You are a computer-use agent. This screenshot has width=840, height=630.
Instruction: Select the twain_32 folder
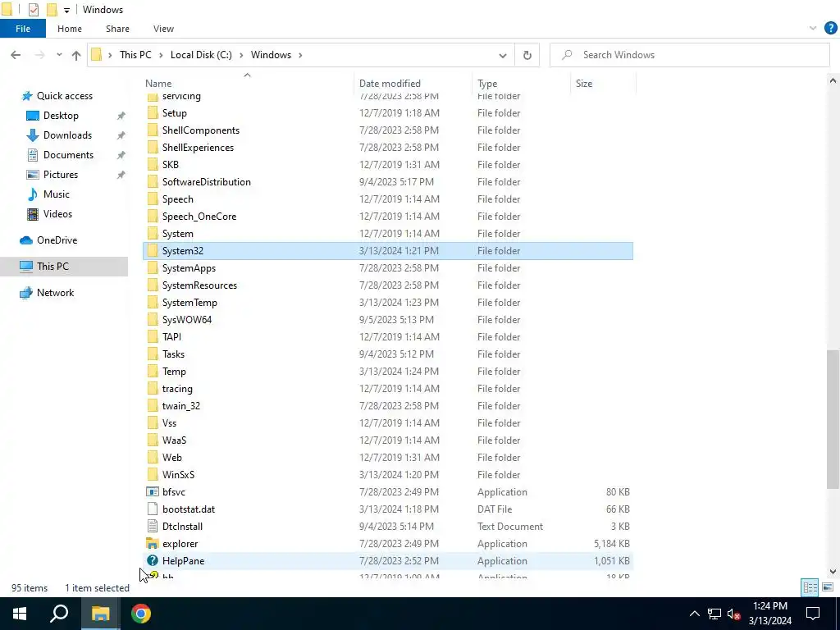[x=388, y=405]
